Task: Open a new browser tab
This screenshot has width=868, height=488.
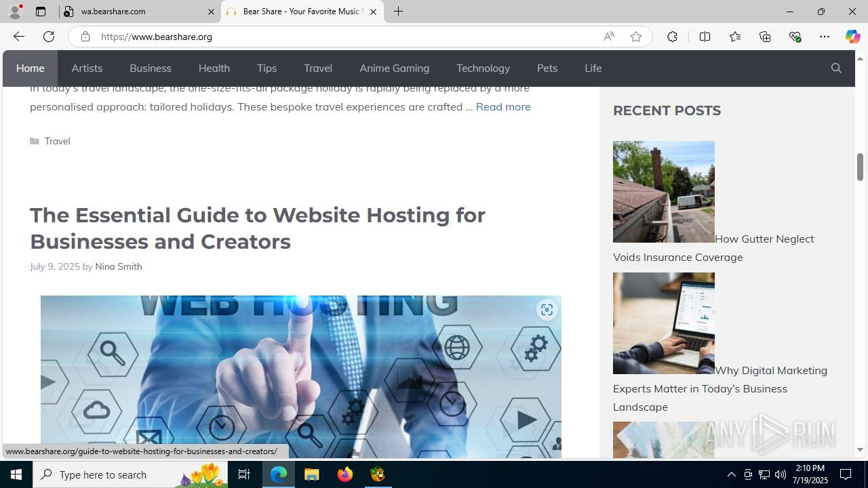Action: pyautogui.click(x=399, y=12)
